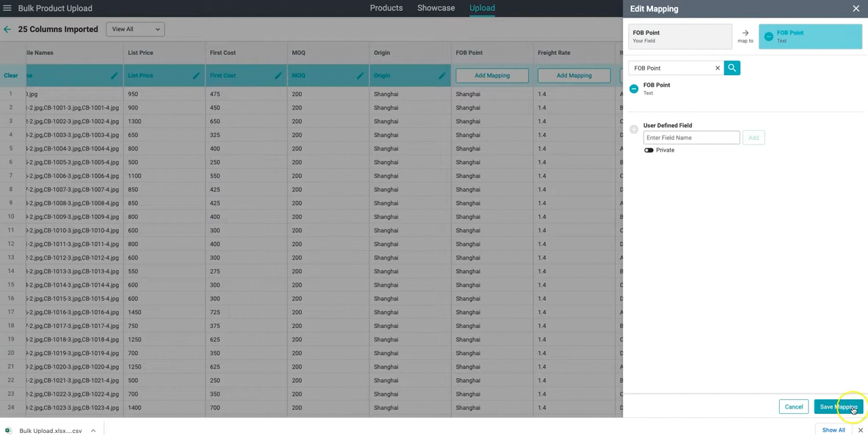Switch to the Products tab

click(x=386, y=8)
